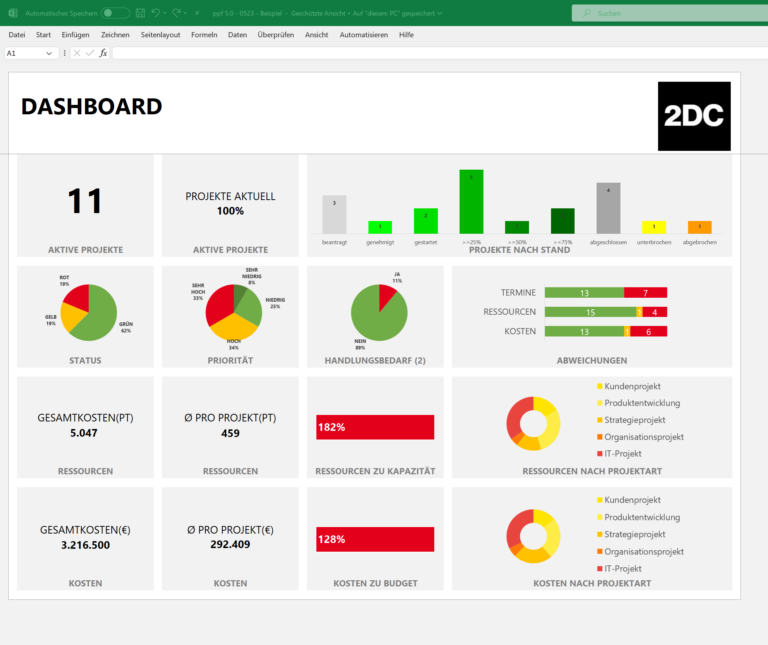Click Kundenprojekt legend entry in Ressourcen chart

tap(629, 386)
